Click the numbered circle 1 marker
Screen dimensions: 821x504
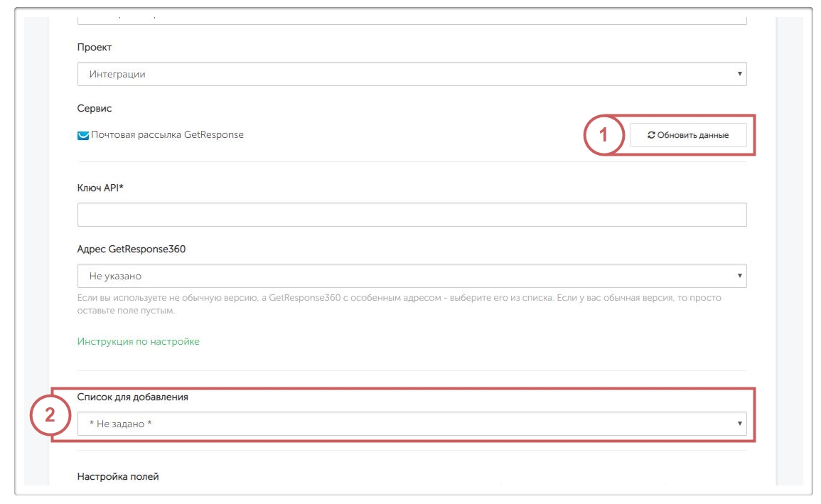pos(603,134)
